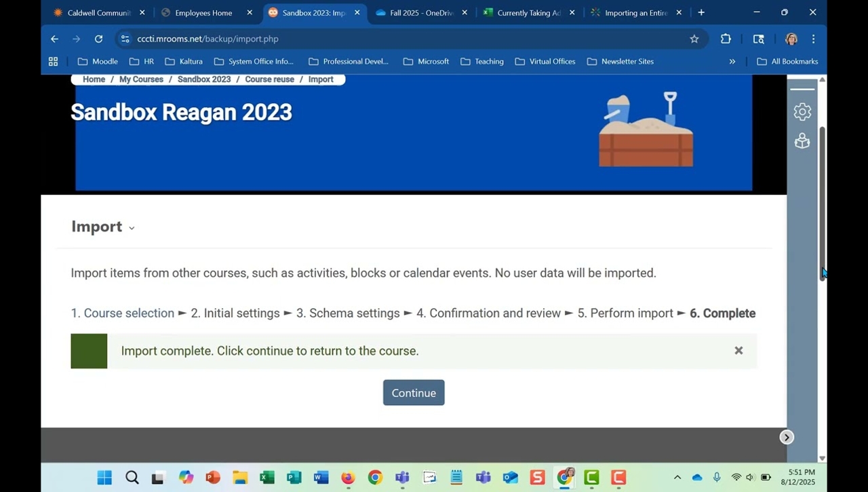Open the browser extensions puzzle icon
The height and width of the screenshot is (492, 868).
(x=726, y=39)
